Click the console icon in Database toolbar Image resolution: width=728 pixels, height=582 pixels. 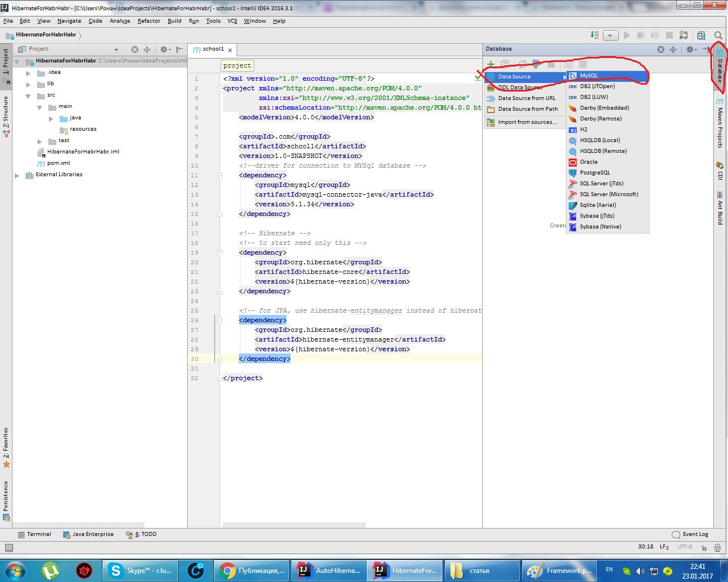(x=582, y=64)
